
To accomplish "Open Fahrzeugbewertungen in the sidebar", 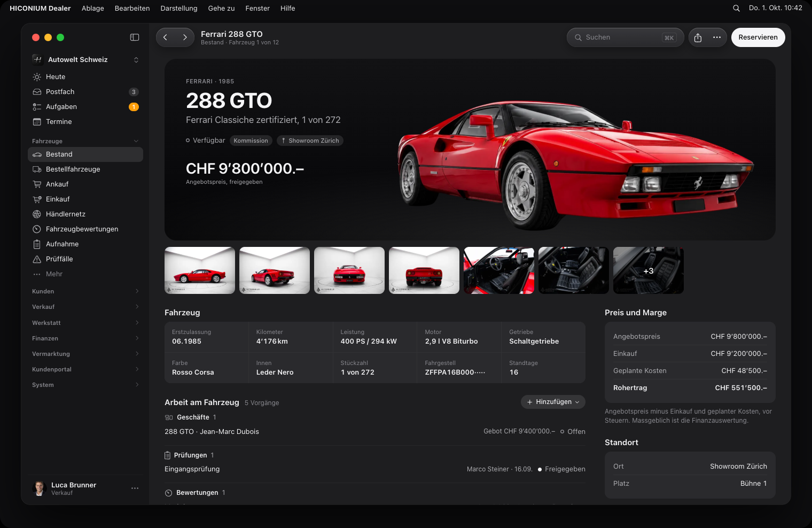I will 85,229.
